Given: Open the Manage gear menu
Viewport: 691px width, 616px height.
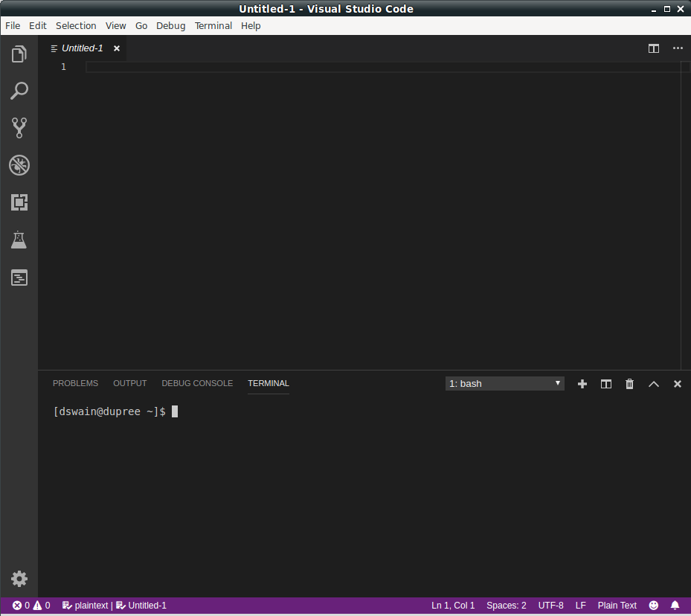Looking at the screenshot, I should point(19,579).
